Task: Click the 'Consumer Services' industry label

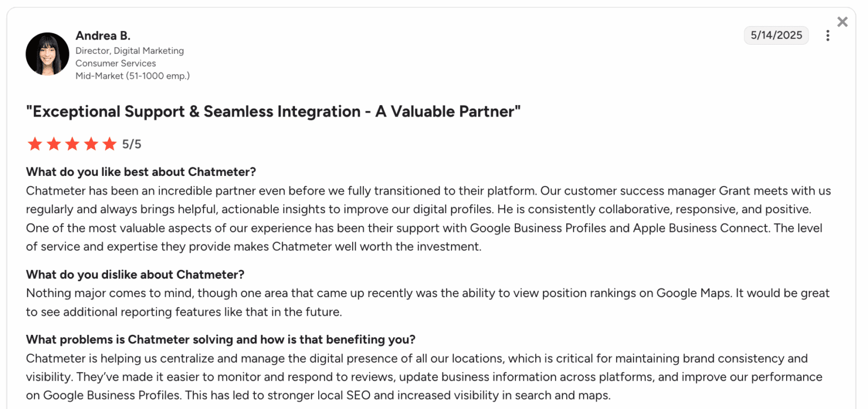Action: (x=115, y=63)
